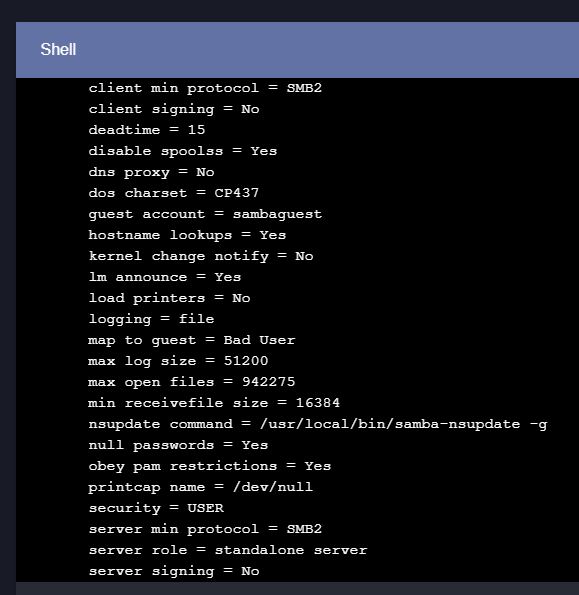Viewport: 579px width, 595px height.
Task: Select the 'security = USER' line
Action: point(156,508)
